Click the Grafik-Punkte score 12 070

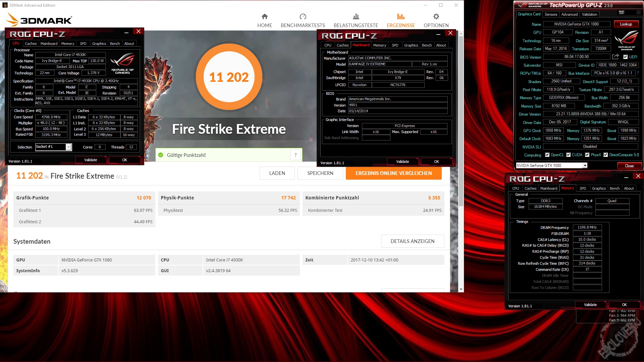(x=144, y=198)
